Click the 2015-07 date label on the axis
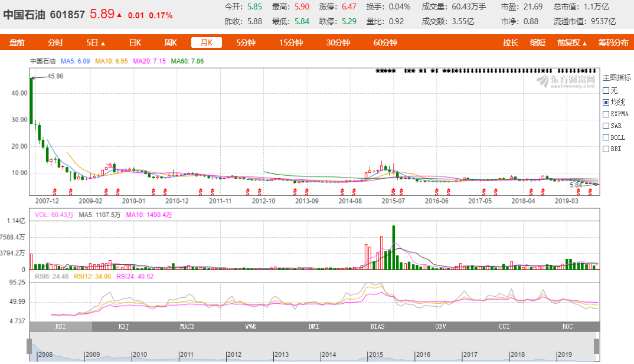 pos(393,201)
